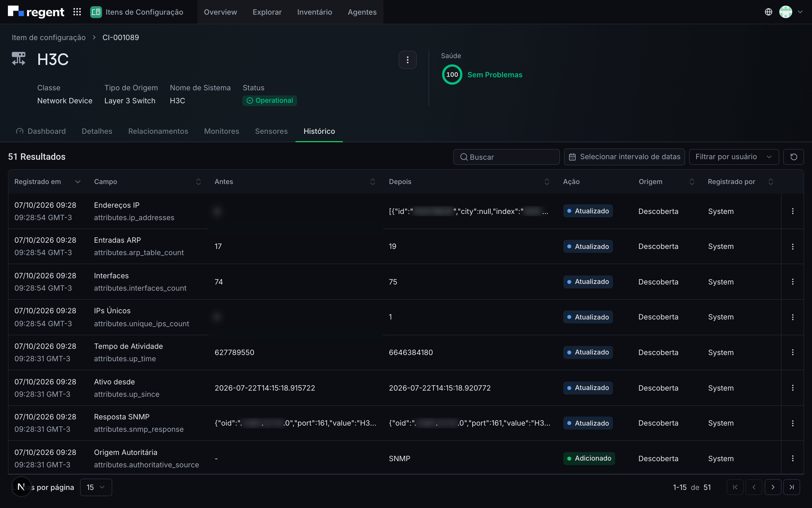The image size is (812, 508).
Task: Click the Overview navigation link
Action: pos(220,12)
